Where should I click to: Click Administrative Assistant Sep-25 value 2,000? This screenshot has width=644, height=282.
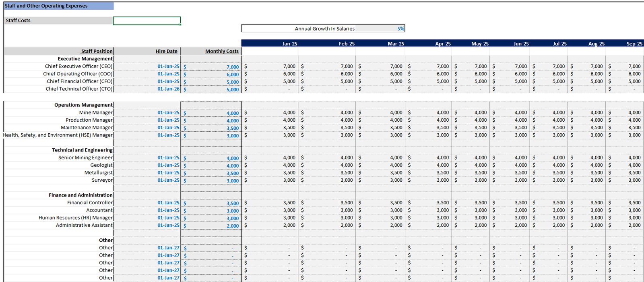(x=625, y=226)
